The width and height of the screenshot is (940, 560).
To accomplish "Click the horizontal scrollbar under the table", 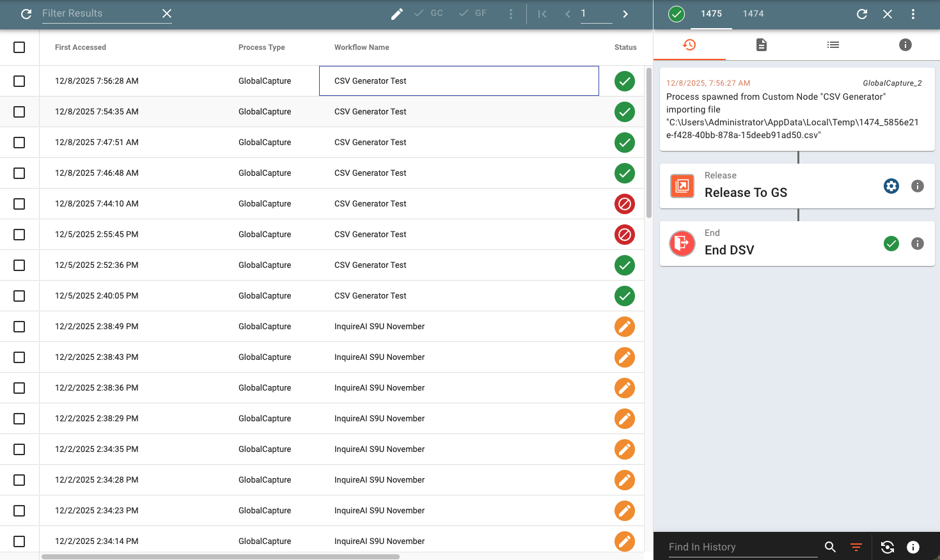I will point(221,557).
